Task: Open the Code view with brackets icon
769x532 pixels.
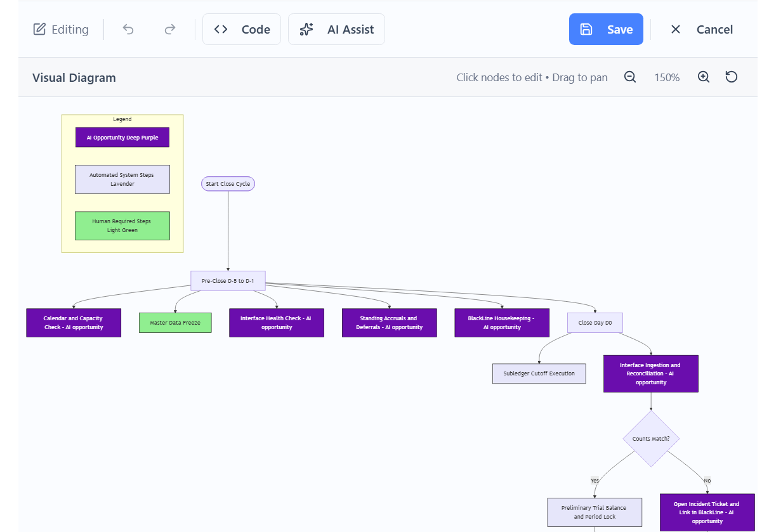Action: point(241,29)
